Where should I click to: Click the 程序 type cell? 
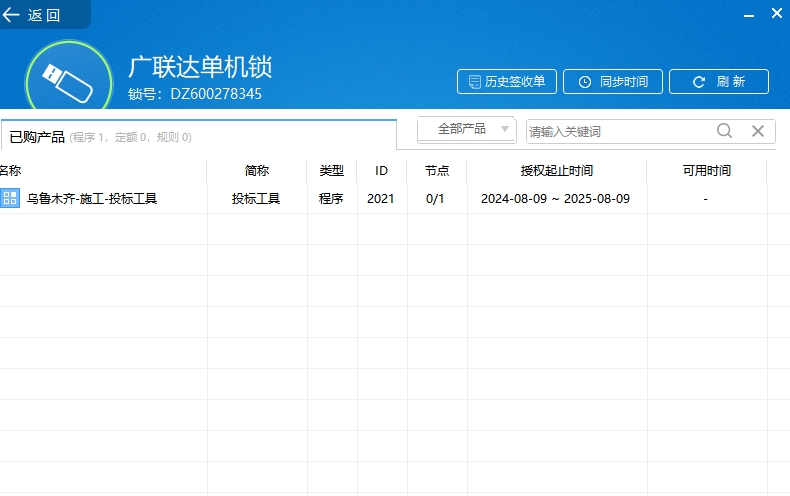pos(331,199)
